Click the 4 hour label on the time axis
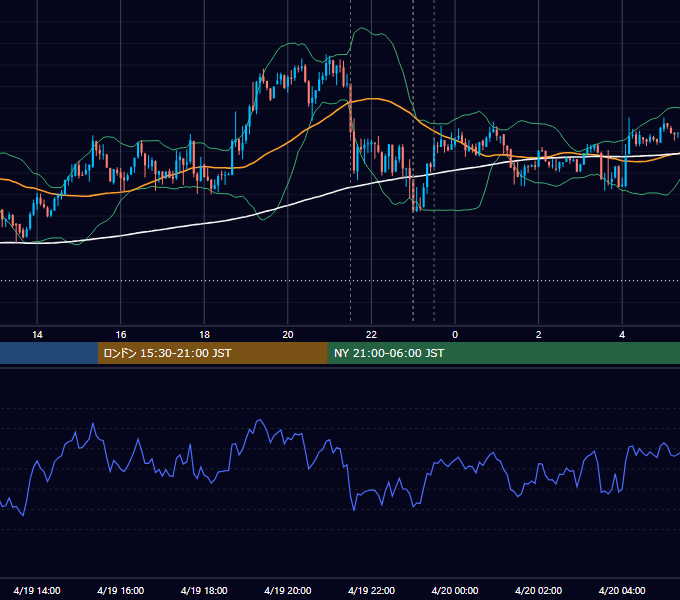 [622, 335]
